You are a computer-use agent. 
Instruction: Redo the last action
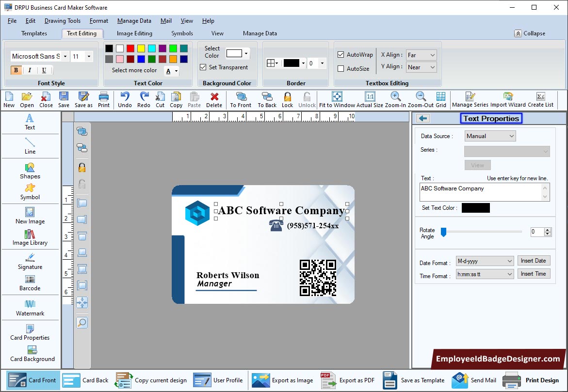point(144,99)
